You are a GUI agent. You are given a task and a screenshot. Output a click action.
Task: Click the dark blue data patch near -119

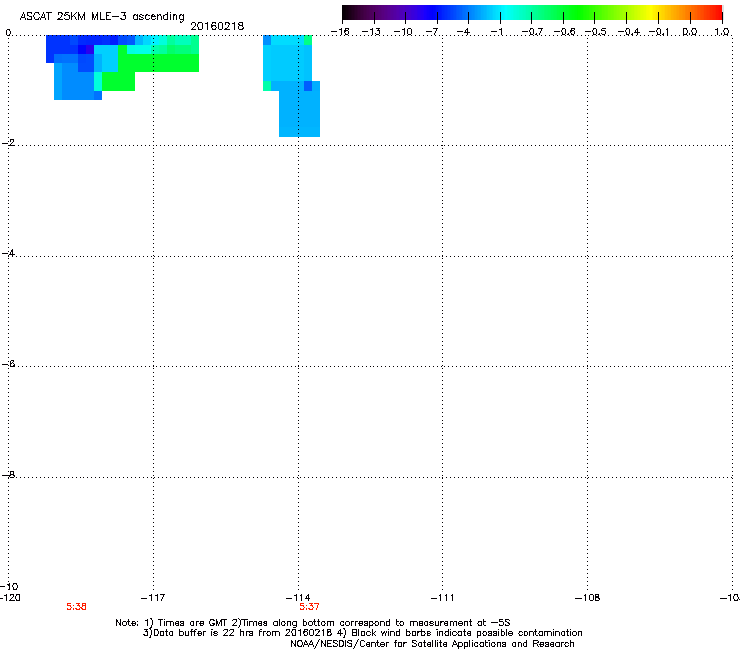(61, 47)
